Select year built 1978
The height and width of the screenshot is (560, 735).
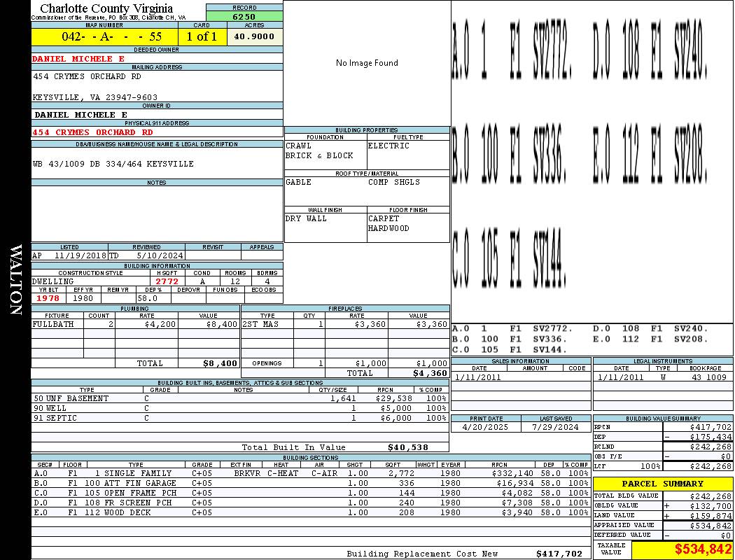[48, 298]
